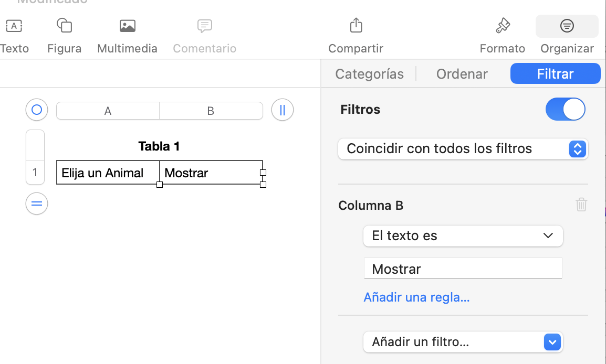Open the Compartir share menu

click(356, 26)
